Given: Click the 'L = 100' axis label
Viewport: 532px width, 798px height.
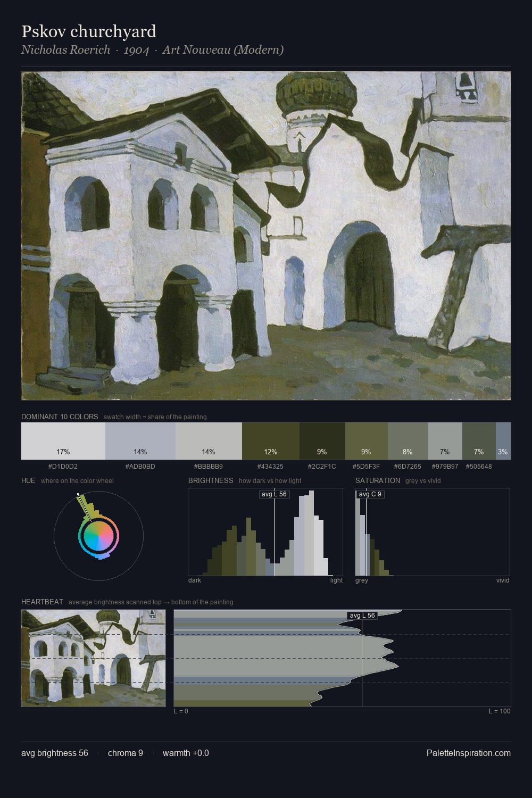Looking at the screenshot, I should click(500, 711).
